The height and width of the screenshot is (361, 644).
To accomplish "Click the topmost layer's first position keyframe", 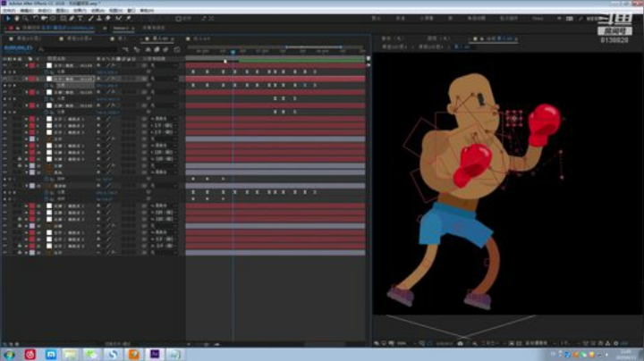I will click(193, 72).
